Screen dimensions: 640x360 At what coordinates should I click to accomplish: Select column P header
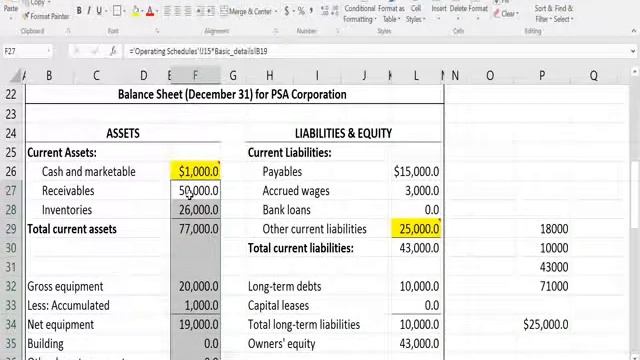[x=542, y=76]
